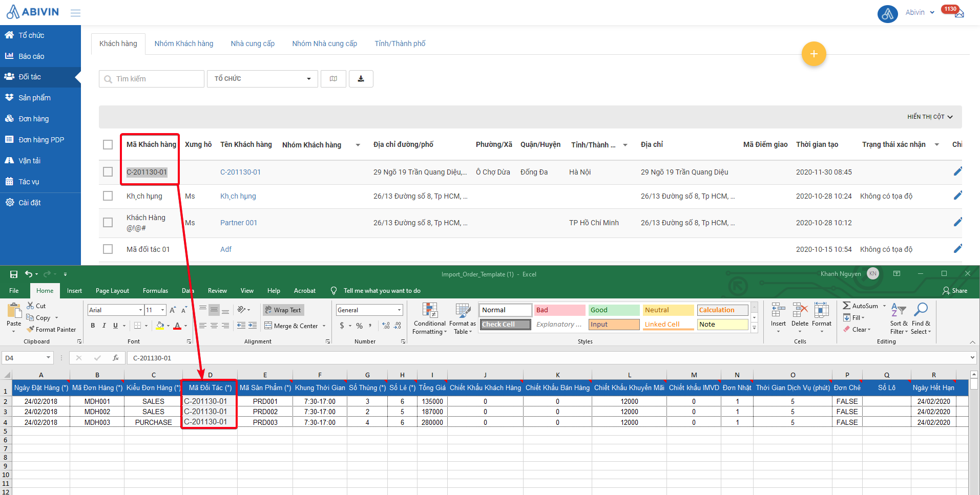Open Nhóm Khách hàng column filter arrow
Image resolution: width=980 pixels, height=495 pixels.
[358, 145]
